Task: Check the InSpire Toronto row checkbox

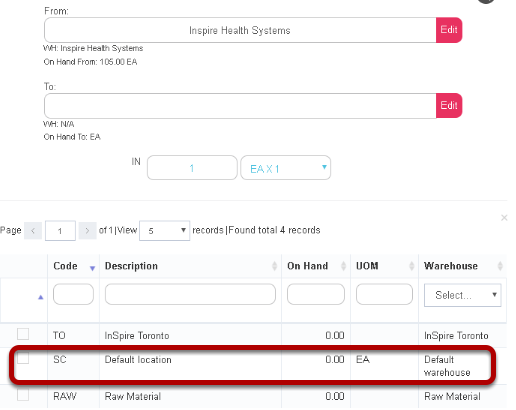Action: (23, 334)
